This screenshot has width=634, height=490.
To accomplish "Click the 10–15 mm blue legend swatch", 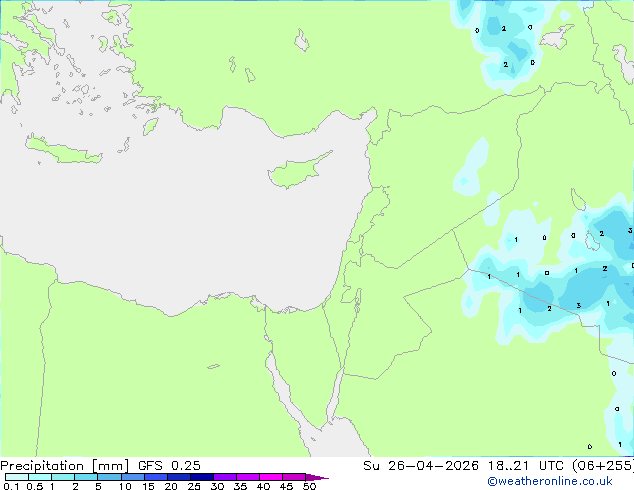I will point(132,477).
